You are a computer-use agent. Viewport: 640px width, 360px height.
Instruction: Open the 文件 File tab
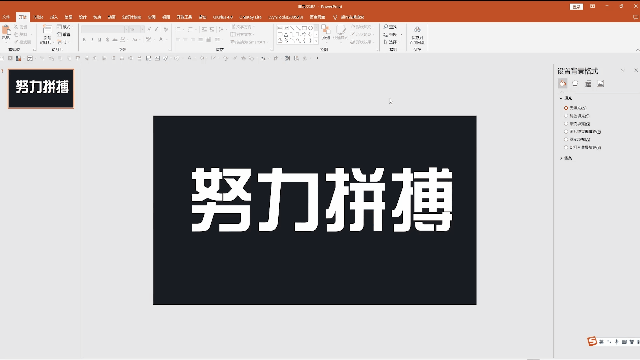coord(6,17)
